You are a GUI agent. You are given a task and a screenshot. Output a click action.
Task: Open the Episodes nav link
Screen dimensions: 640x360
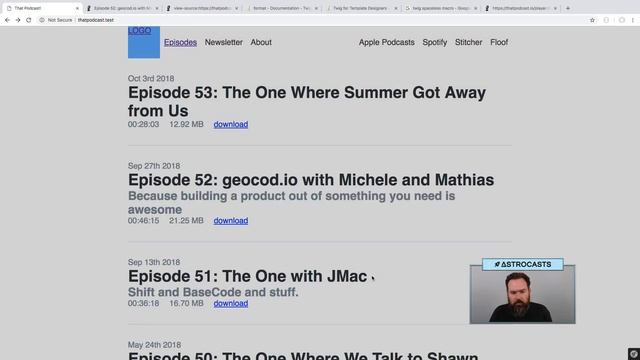[x=180, y=42]
